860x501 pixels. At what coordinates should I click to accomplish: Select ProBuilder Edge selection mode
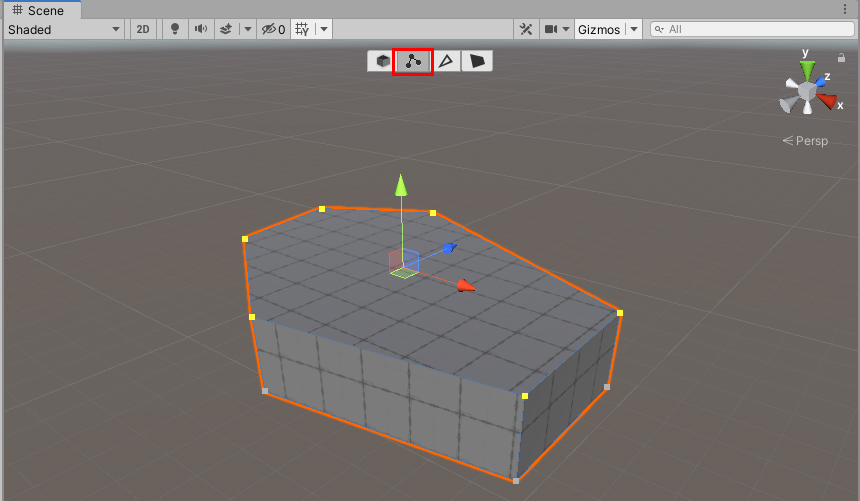(446, 62)
